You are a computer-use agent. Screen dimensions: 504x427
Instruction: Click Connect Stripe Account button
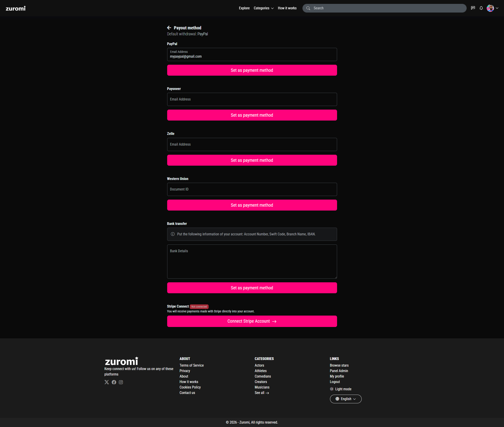tap(252, 321)
